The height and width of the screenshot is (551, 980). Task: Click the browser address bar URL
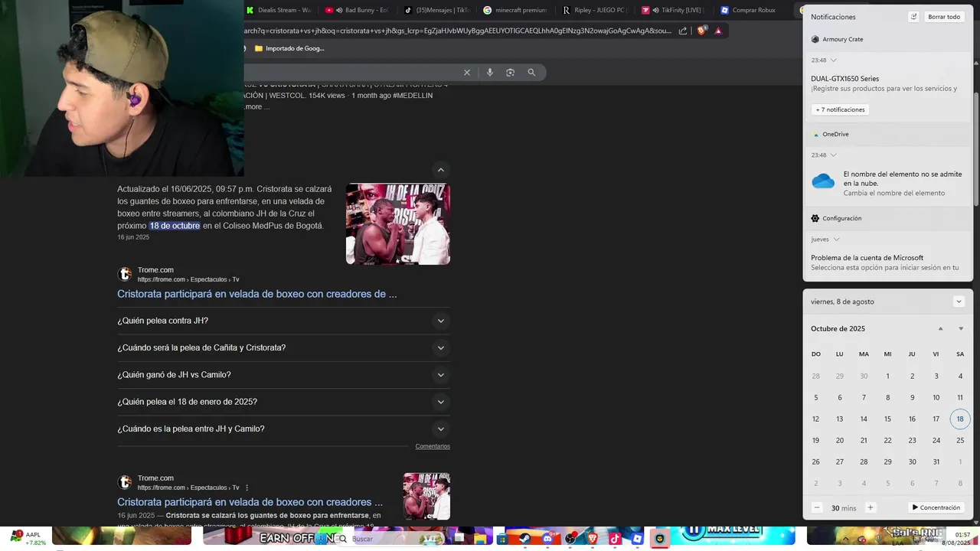coord(458,31)
